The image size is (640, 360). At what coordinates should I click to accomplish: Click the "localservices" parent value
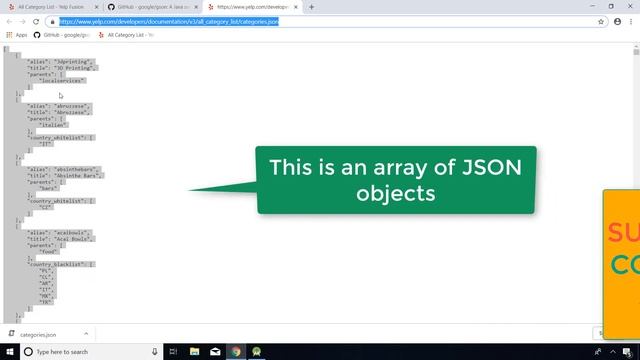(x=62, y=81)
